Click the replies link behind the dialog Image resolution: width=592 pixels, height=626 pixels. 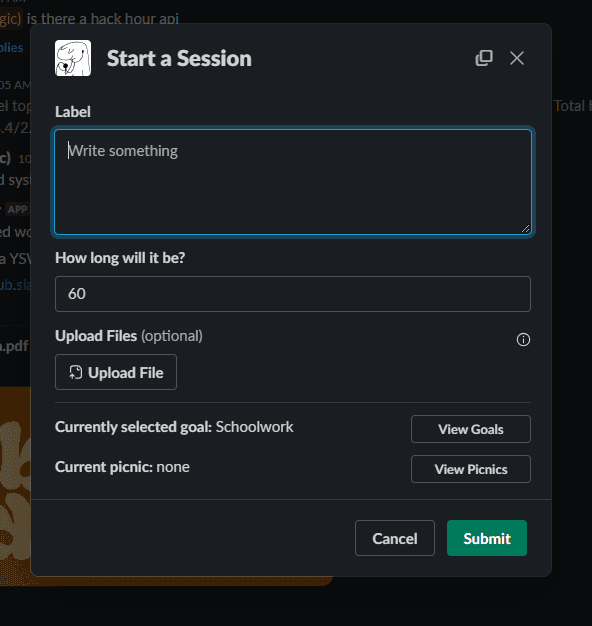pos(12,48)
